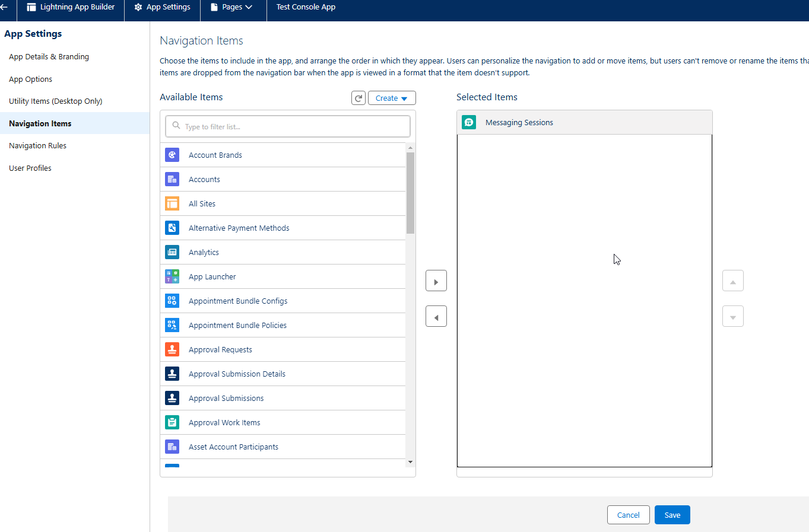Click the back arrow in top bar

pos(4,7)
